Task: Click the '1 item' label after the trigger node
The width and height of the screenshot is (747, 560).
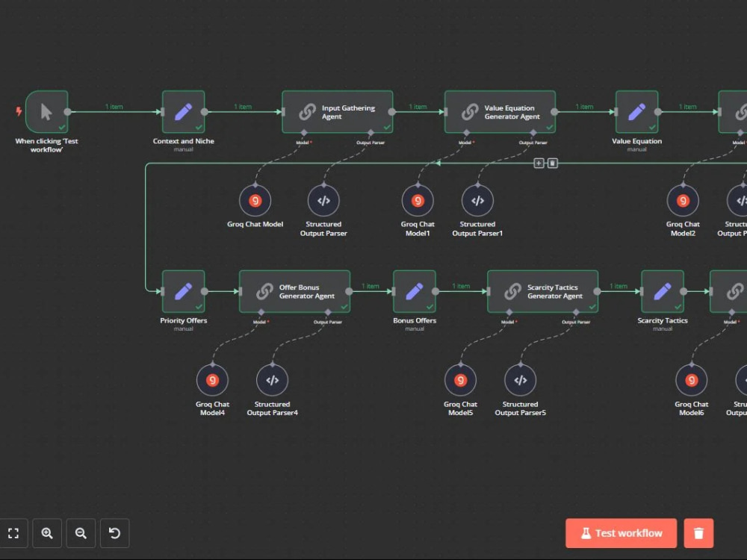Action: coord(114,107)
